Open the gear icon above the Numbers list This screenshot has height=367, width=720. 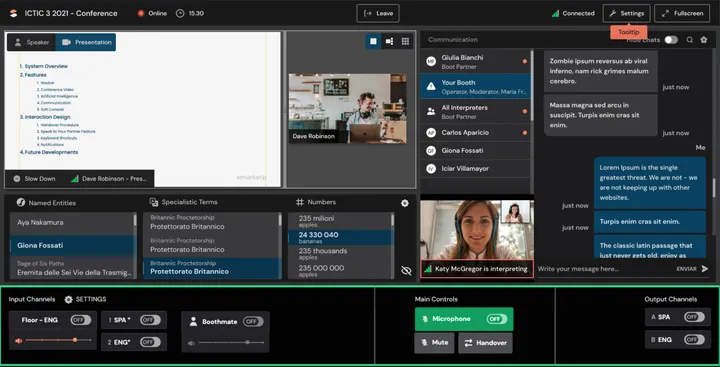click(405, 203)
